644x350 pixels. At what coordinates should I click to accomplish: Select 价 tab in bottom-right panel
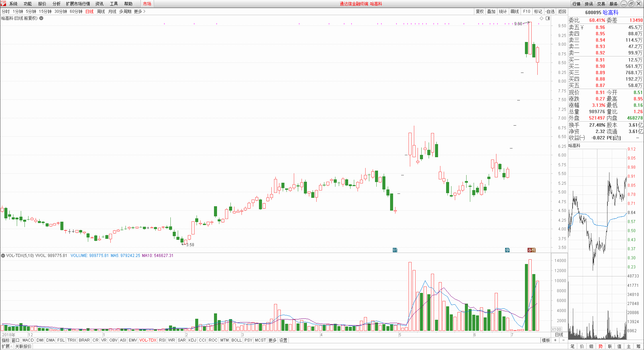pos(582,346)
